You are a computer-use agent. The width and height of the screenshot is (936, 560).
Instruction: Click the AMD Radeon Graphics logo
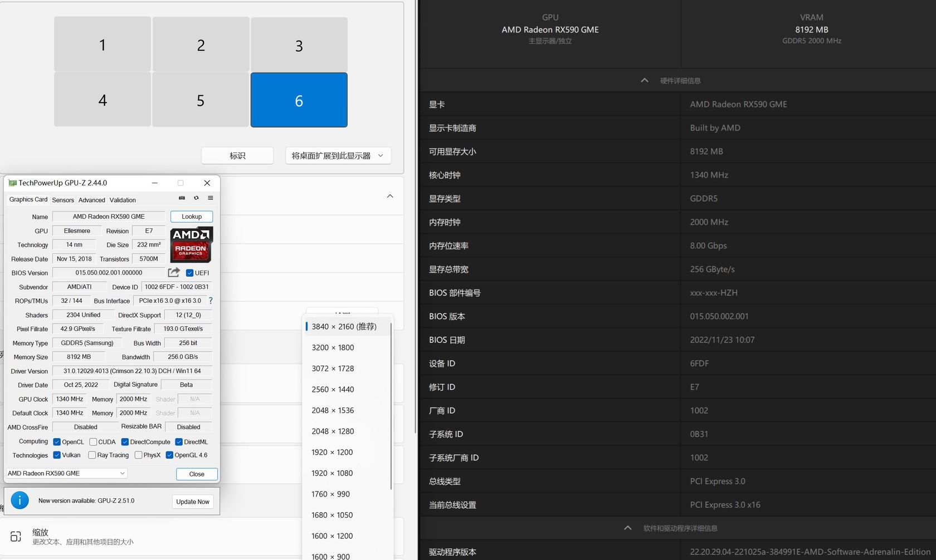pos(191,244)
